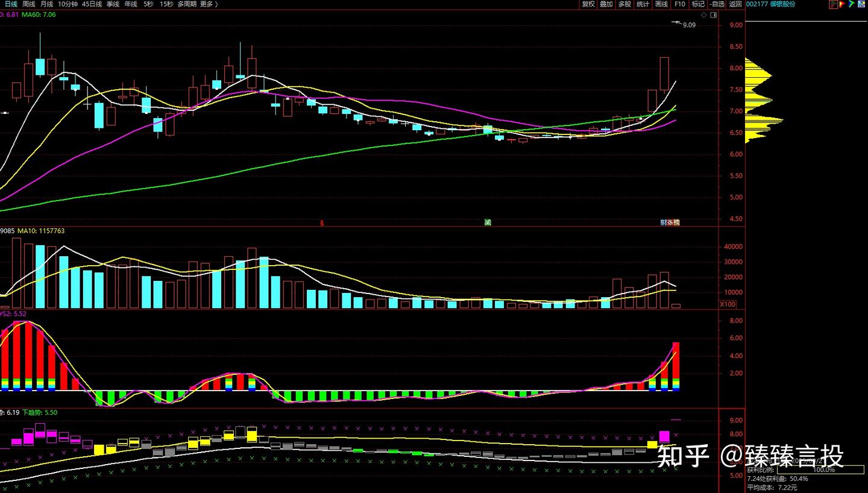
Task: Select the 15秒 period tab
Action: [x=166, y=4]
